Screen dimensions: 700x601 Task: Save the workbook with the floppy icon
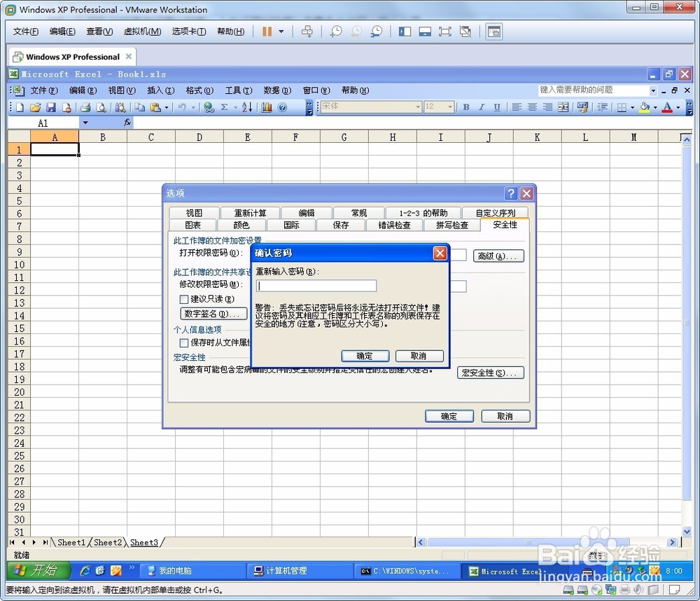pyautogui.click(x=51, y=107)
